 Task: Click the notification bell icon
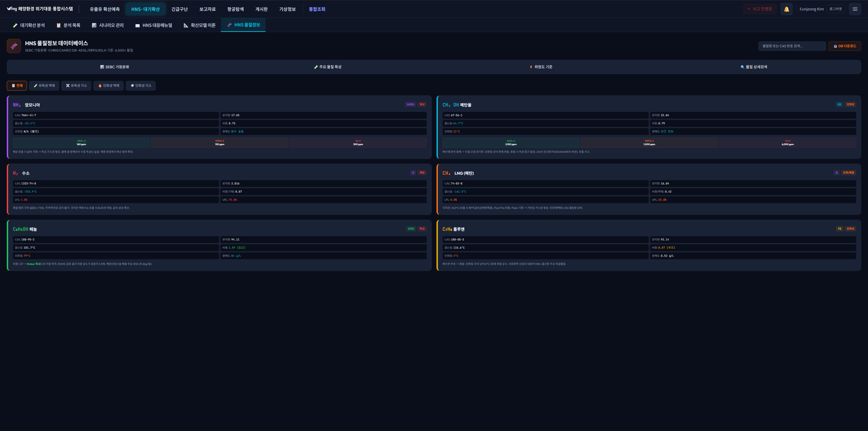[786, 9]
